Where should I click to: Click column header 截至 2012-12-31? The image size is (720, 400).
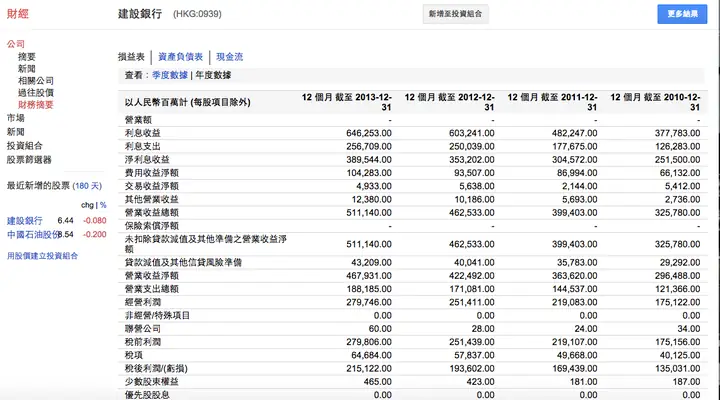click(449, 102)
